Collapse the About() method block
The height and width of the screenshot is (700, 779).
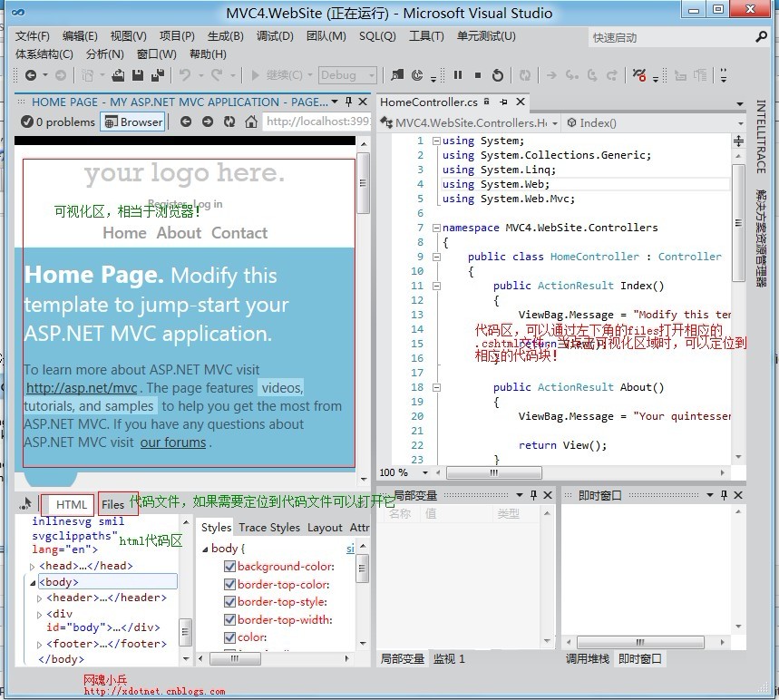[436, 387]
